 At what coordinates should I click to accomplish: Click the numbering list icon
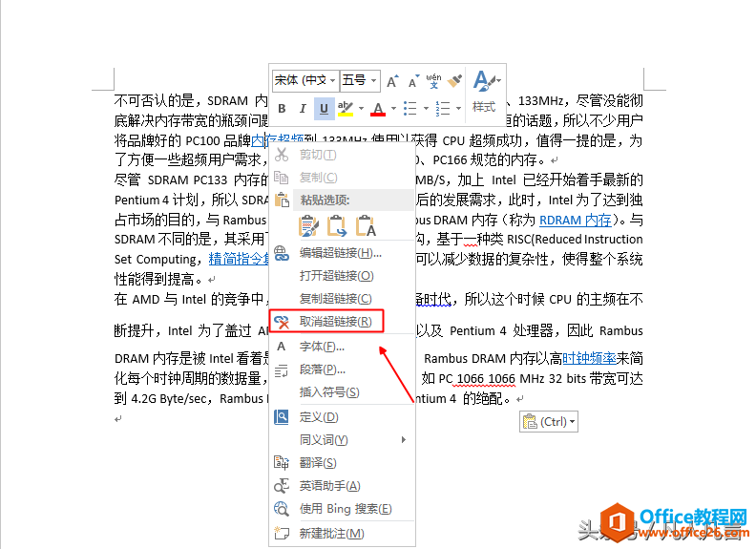[443, 109]
